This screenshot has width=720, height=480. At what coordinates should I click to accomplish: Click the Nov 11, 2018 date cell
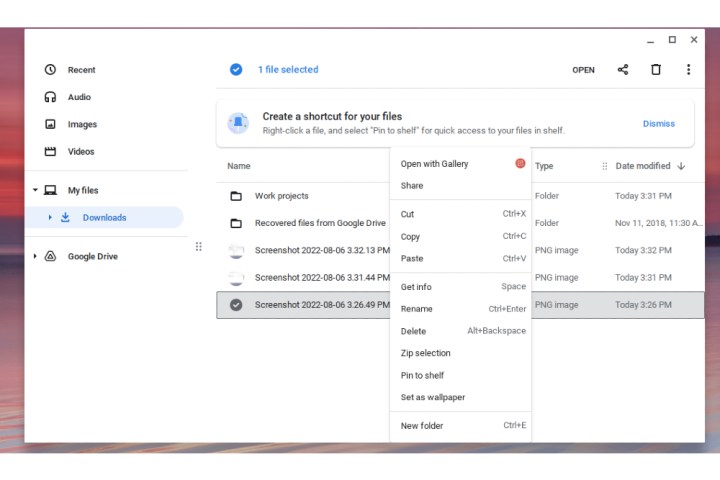pos(658,223)
